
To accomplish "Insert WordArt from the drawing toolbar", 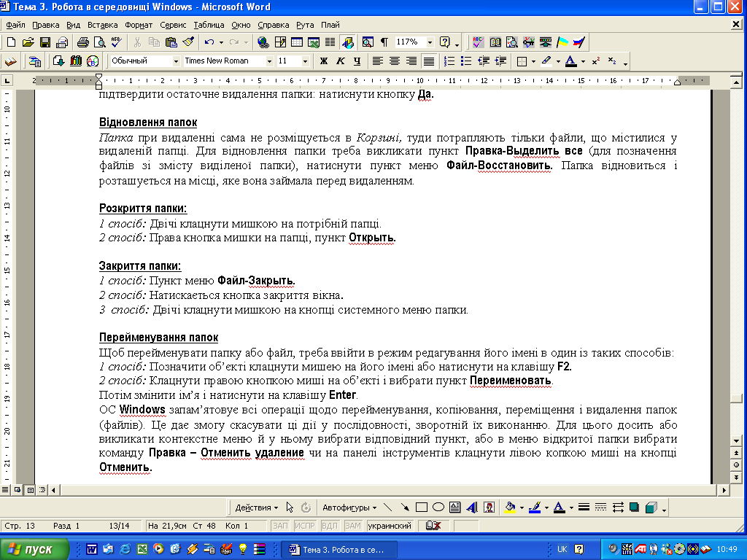I will click(x=472, y=507).
